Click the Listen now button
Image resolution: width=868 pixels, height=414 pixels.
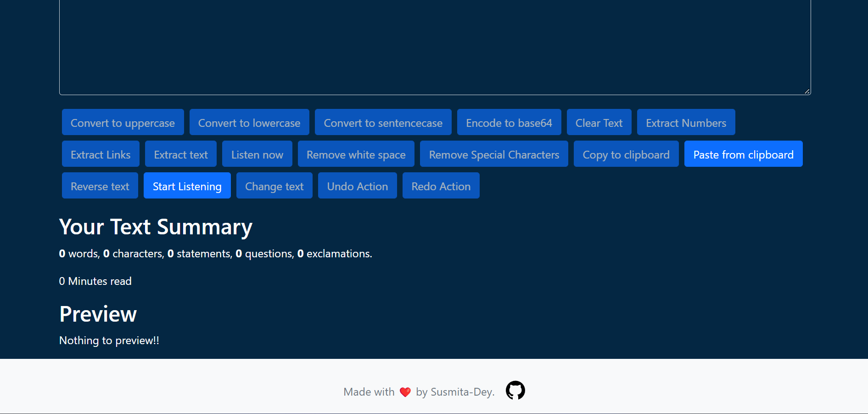[257, 154]
